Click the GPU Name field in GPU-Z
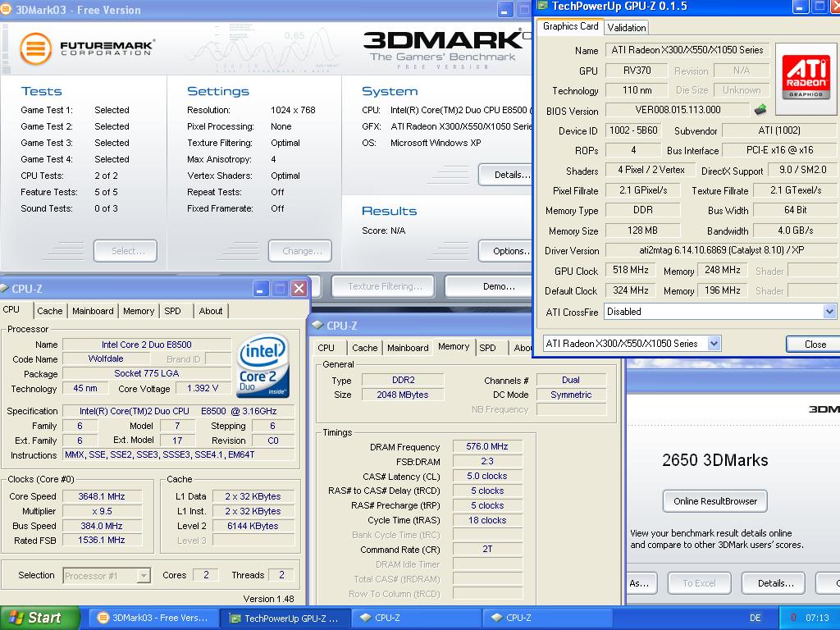 click(x=687, y=50)
